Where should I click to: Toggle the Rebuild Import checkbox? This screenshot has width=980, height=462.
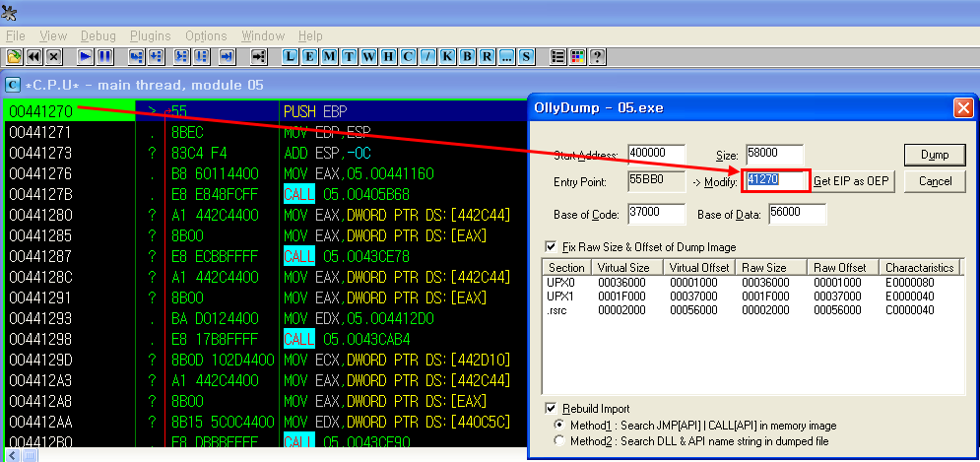tap(551, 409)
